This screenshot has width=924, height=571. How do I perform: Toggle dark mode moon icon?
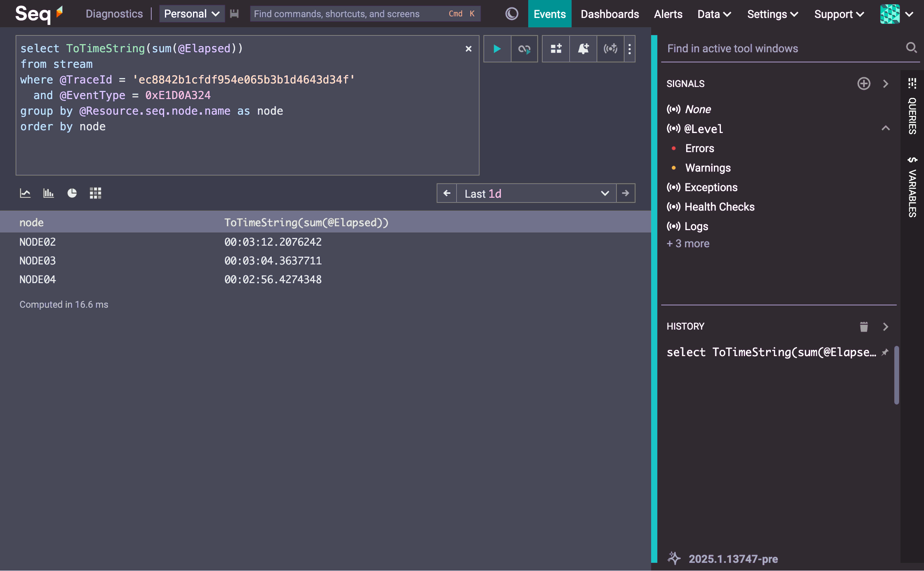click(x=512, y=14)
